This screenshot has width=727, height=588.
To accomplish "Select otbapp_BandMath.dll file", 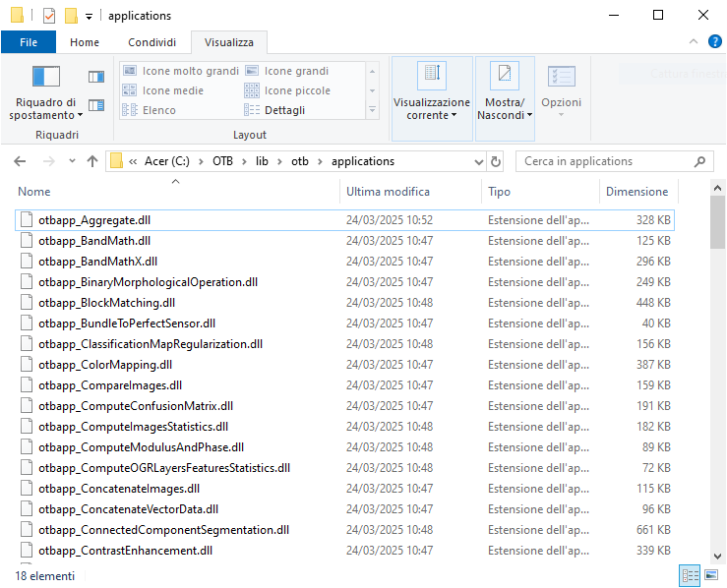I will [x=345, y=241].
